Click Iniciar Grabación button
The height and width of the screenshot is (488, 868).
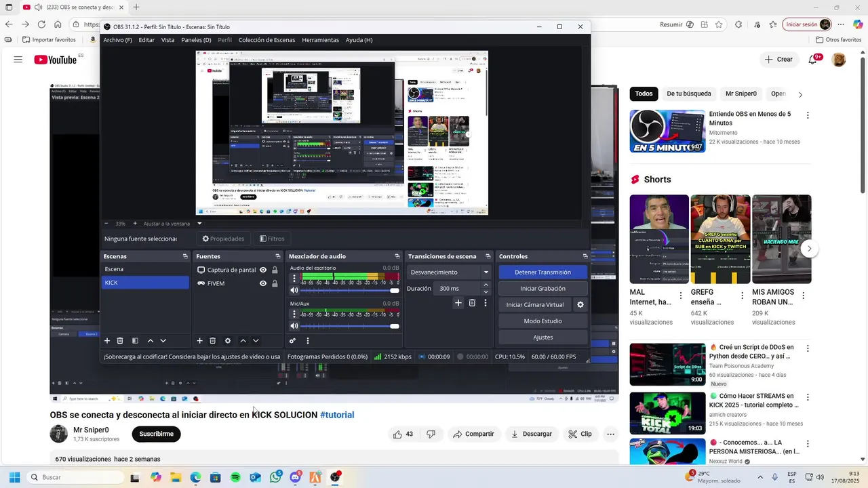[x=542, y=288]
